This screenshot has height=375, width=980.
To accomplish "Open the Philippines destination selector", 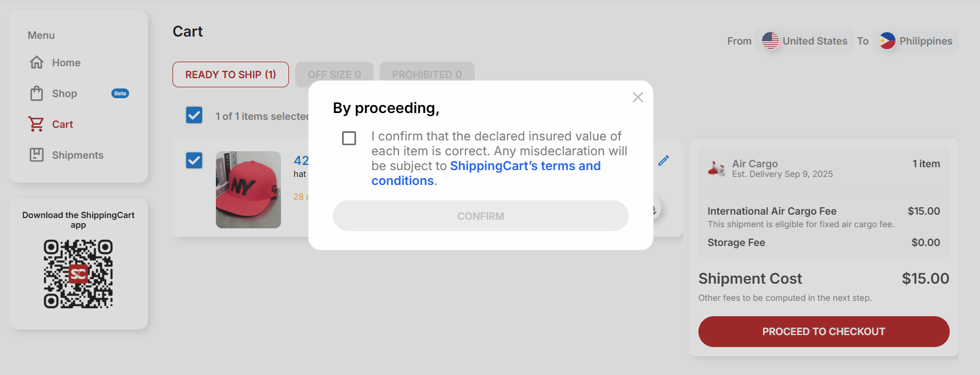I will pyautogui.click(x=915, y=41).
